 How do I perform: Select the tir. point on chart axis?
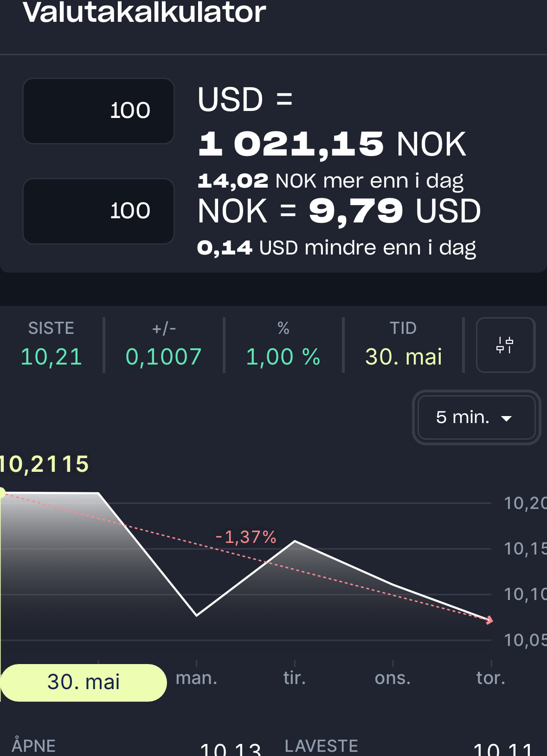click(x=295, y=678)
